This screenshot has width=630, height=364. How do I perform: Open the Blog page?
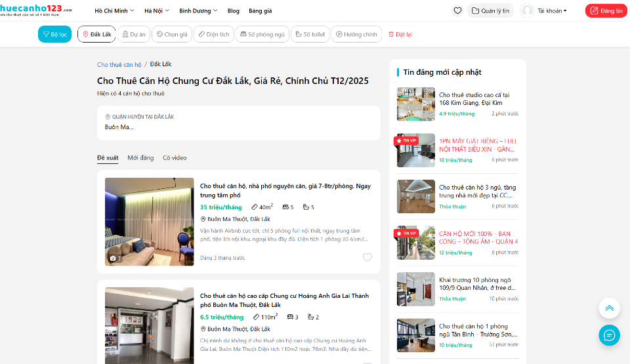[x=234, y=11]
